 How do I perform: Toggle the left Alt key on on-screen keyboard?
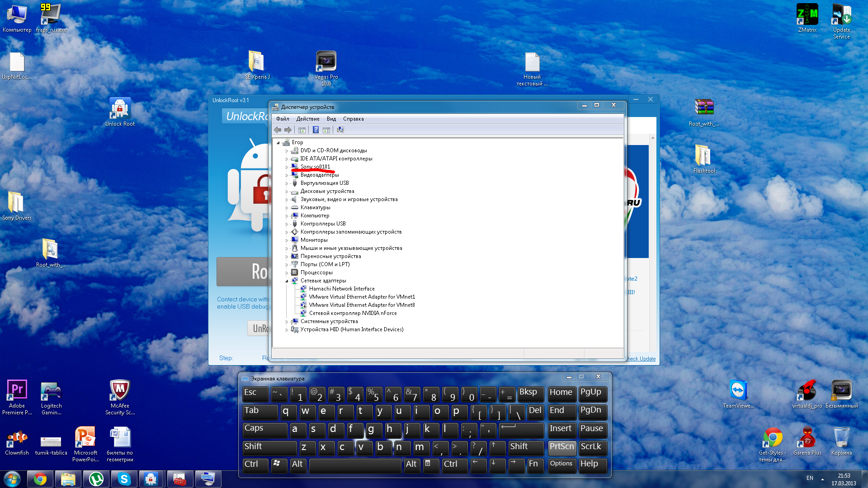point(298,465)
